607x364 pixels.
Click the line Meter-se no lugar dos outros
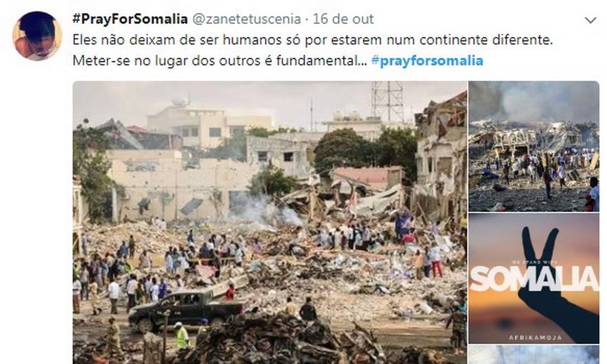pos(220,61)
